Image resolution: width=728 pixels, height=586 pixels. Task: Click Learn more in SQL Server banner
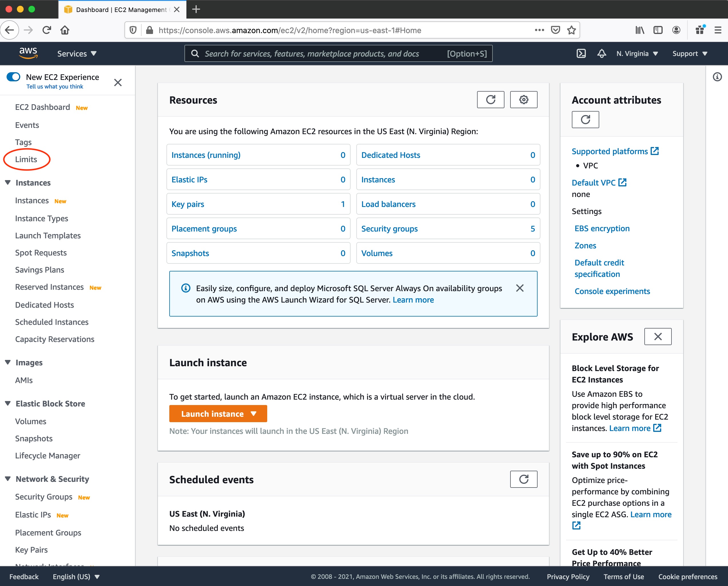tap(413, 300)
